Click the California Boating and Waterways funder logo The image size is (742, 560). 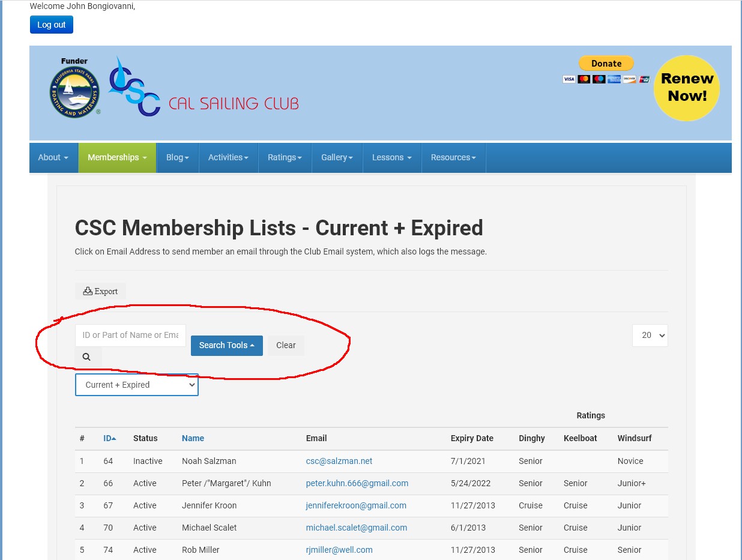click(x=75, y=88)
